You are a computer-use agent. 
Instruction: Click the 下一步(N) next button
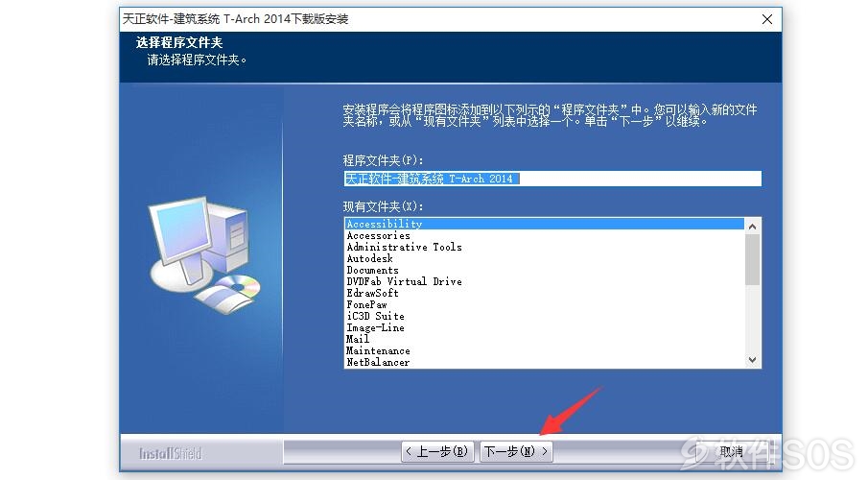click(516, 451)
